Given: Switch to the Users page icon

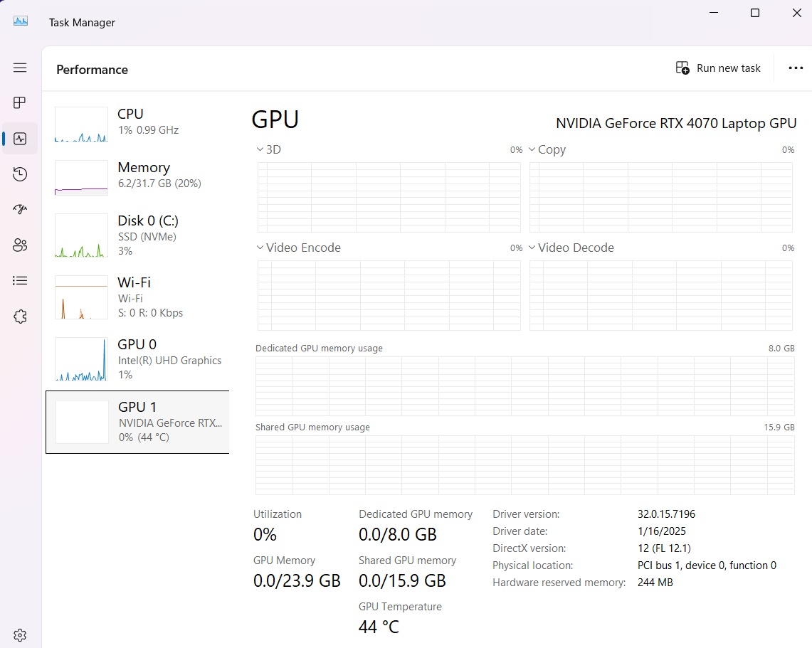Looking at the screenshot, I should click(x=20, y=245).
